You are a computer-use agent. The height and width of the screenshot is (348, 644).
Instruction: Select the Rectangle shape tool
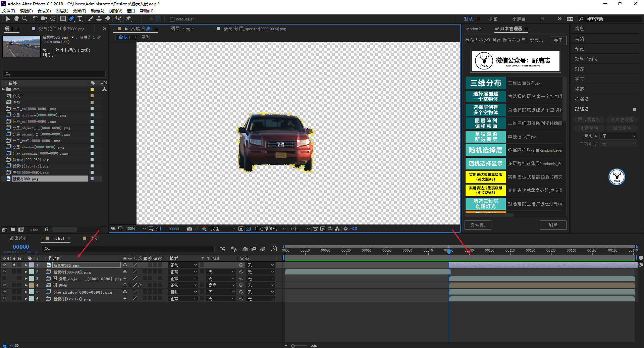(x=63, y=19)
